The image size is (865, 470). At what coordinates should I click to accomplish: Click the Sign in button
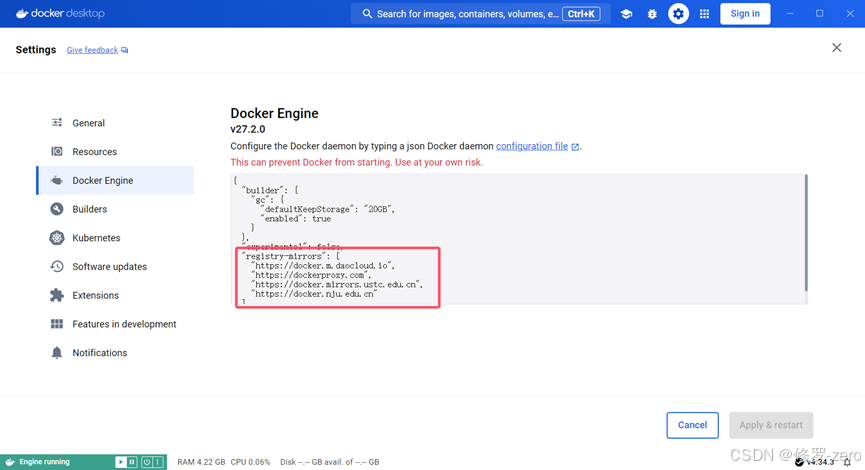[745, 14]
